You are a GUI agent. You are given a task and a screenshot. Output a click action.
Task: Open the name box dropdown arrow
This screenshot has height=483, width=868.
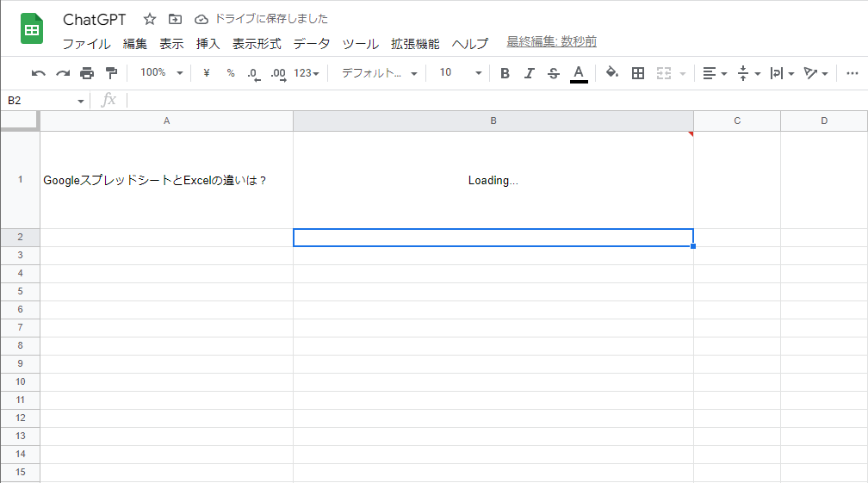point(81,102)
